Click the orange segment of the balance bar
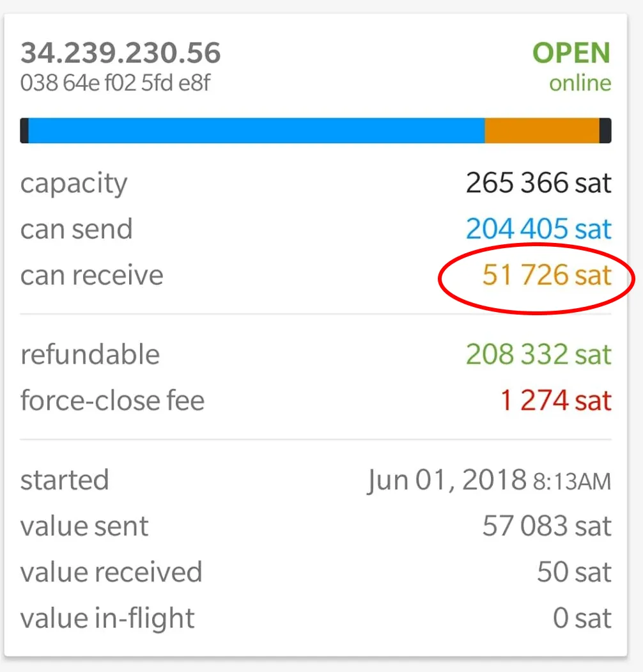The width and height of the screenshot is (643, 672). pyautogui.click(x=542, y=130)
